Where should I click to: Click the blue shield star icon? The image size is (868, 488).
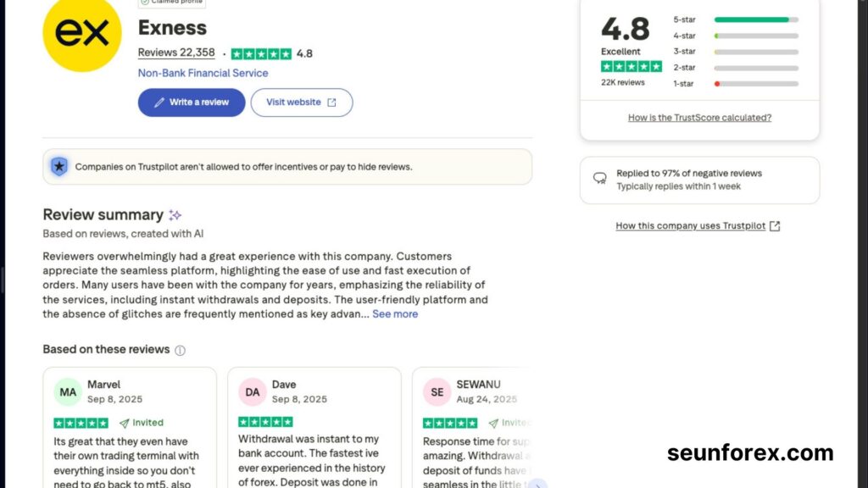point(58,167)
